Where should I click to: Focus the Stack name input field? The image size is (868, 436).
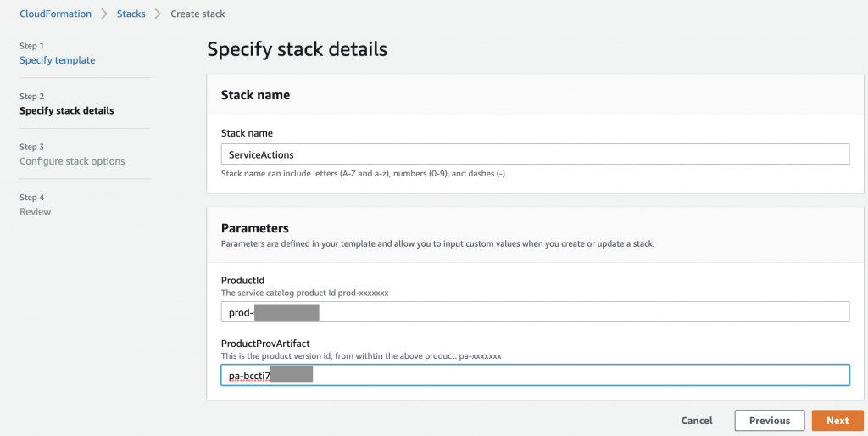click(x=535, y=154)
